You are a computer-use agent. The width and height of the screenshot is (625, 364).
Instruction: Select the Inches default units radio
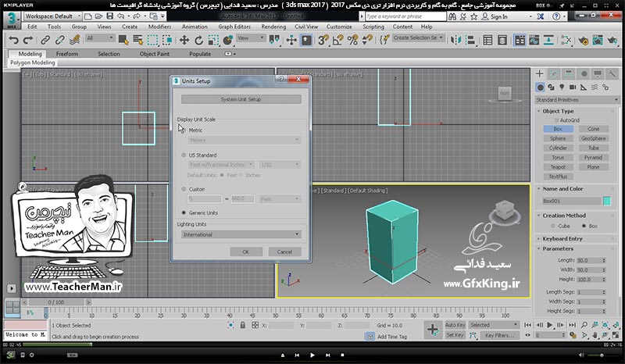point(241,175)
